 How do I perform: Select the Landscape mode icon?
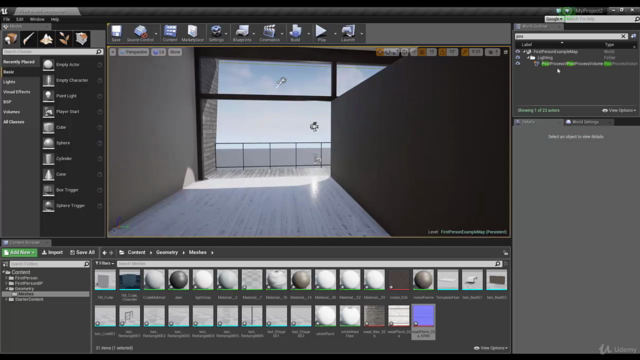point(47,39)
